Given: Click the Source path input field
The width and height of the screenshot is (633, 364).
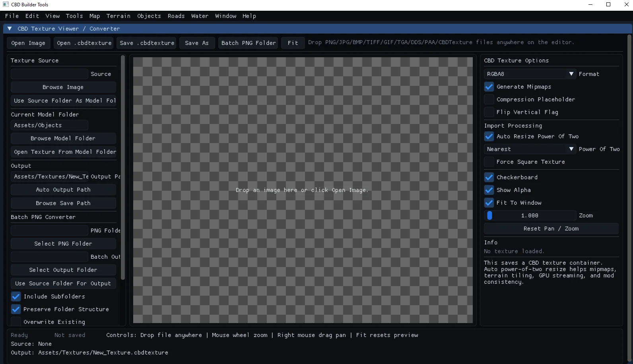Looking at the screenshot, I should 49,74.
